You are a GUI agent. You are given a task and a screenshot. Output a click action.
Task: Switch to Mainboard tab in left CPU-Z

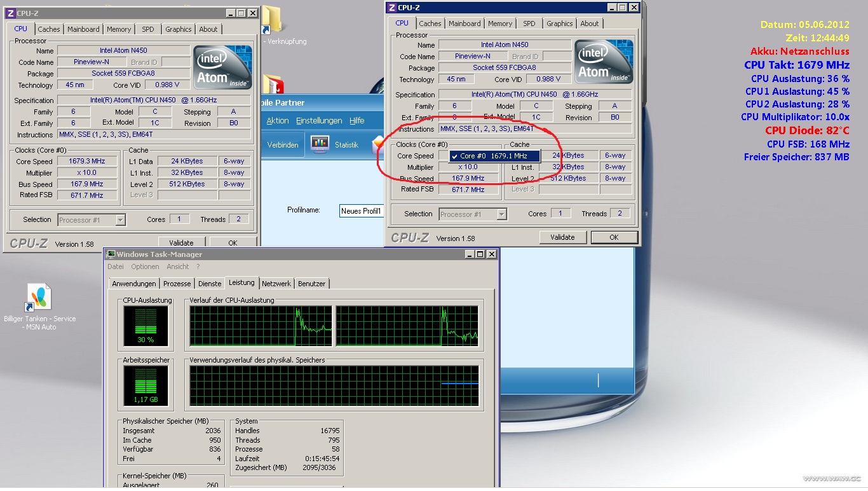[83, 29]
